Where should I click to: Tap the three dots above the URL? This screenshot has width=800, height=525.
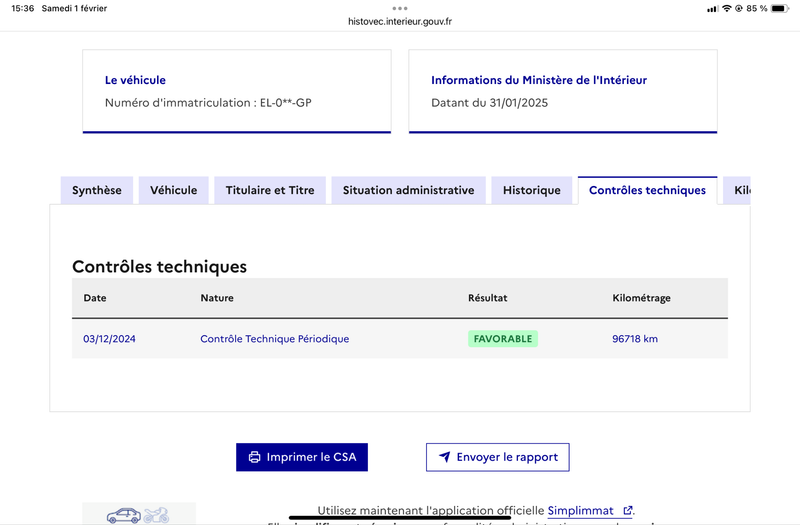point(399,8)
